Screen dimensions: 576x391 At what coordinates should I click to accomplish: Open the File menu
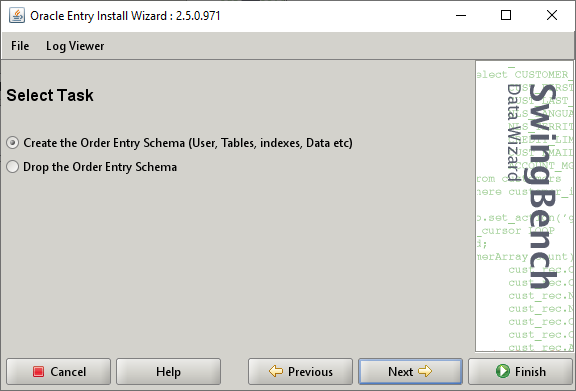point(20,46)
